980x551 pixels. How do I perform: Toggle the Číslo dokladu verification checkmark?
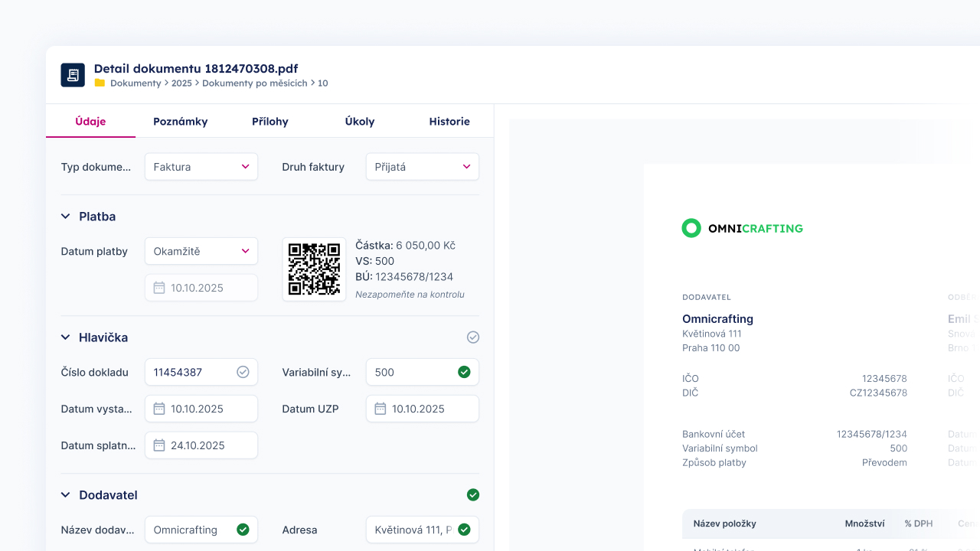(x=243, y=372)
